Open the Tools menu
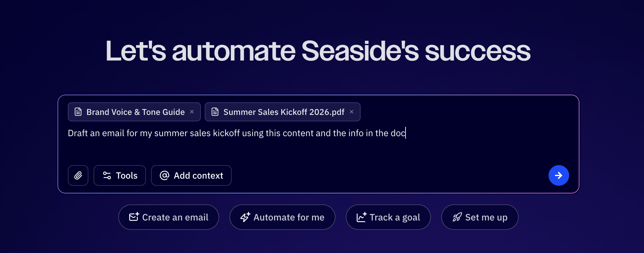 (120, 175)
